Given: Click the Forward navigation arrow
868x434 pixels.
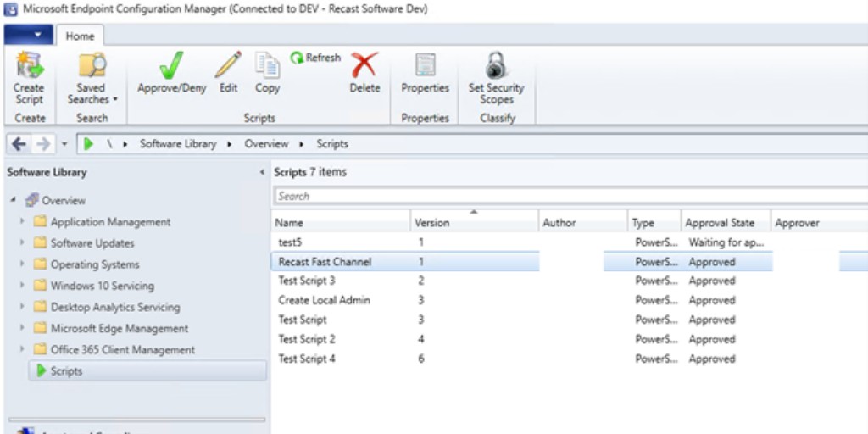Looking at the screenshot, I should [42, 144].
